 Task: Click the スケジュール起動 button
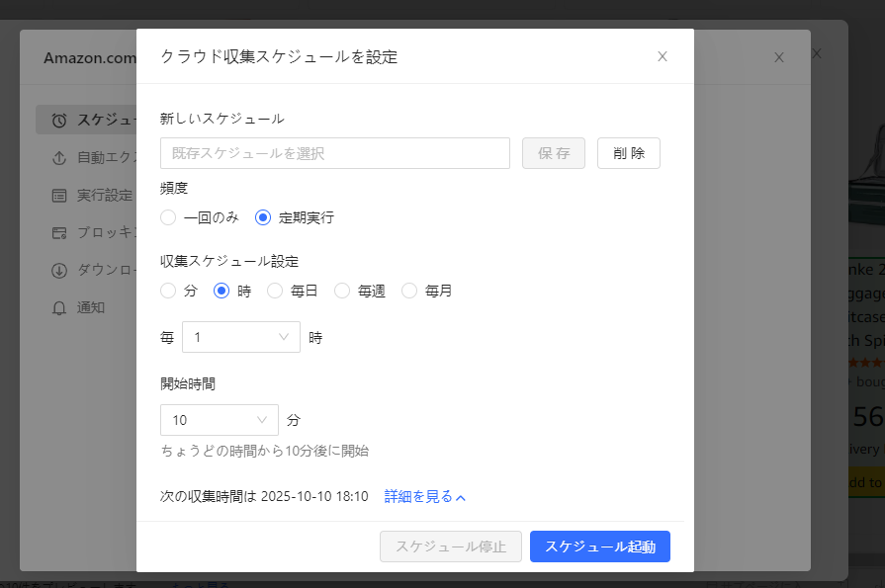pyautogui.click(x=599, y=546)
